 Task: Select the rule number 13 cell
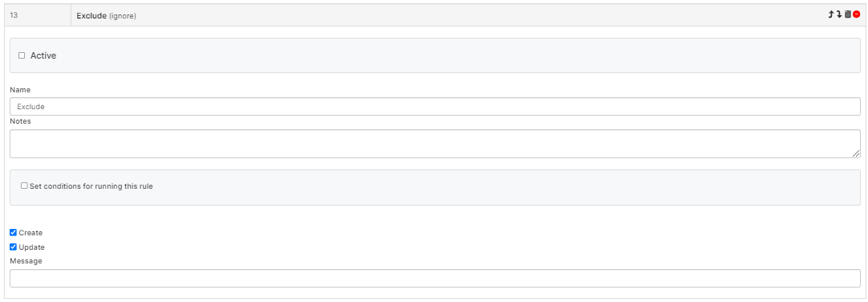38,15
